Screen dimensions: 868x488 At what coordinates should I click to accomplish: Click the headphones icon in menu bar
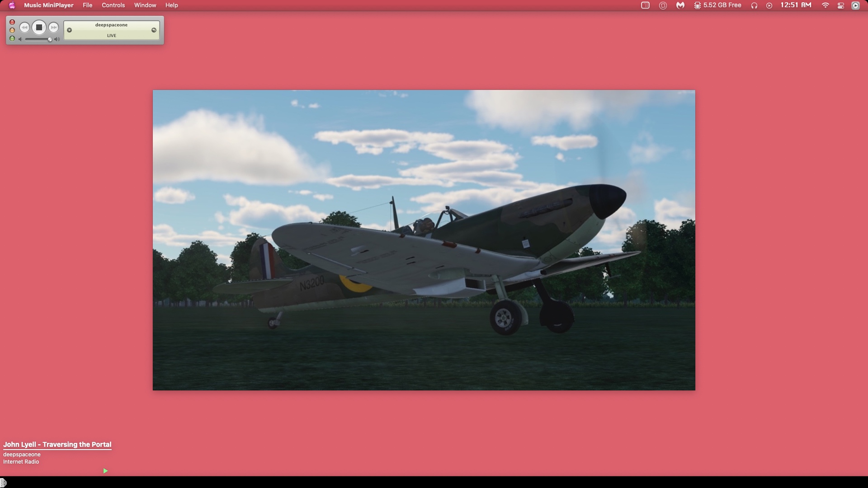pyautogui.click(x=754, y=5)
